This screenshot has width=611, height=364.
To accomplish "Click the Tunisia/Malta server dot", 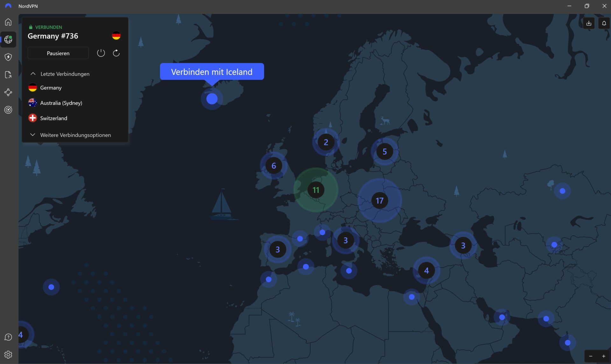I will click(x=349, y=271).
